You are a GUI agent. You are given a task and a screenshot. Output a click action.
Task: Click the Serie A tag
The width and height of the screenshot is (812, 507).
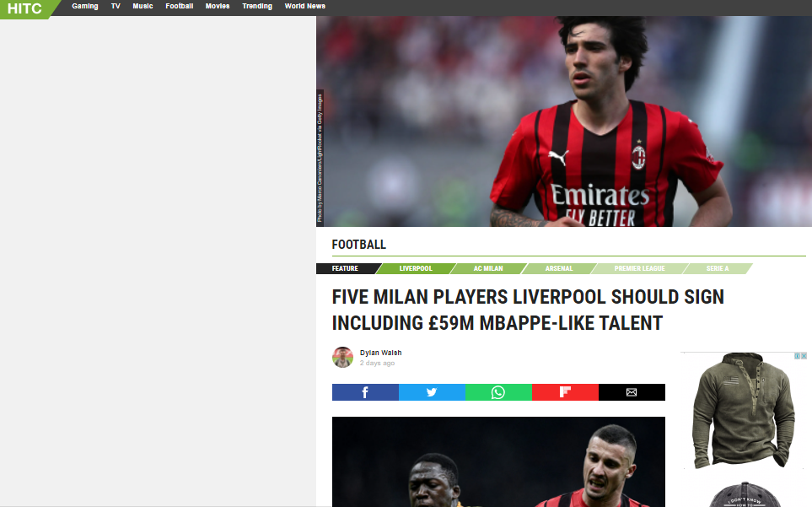718,269
